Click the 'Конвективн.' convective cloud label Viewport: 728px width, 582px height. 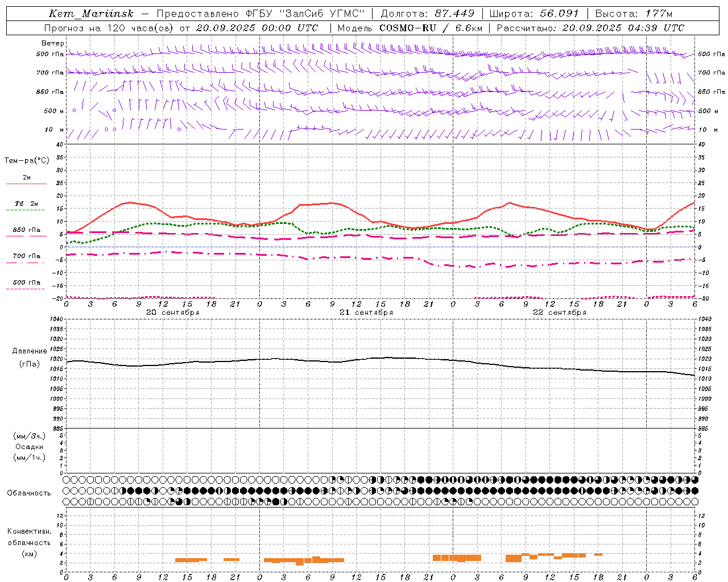pos(29,531)
